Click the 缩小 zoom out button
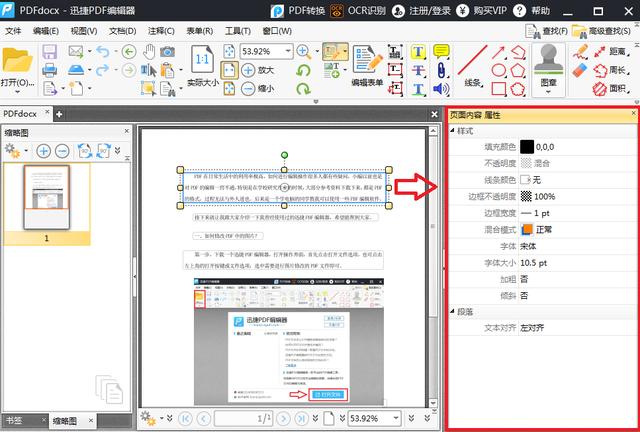 tap(257, 88)
